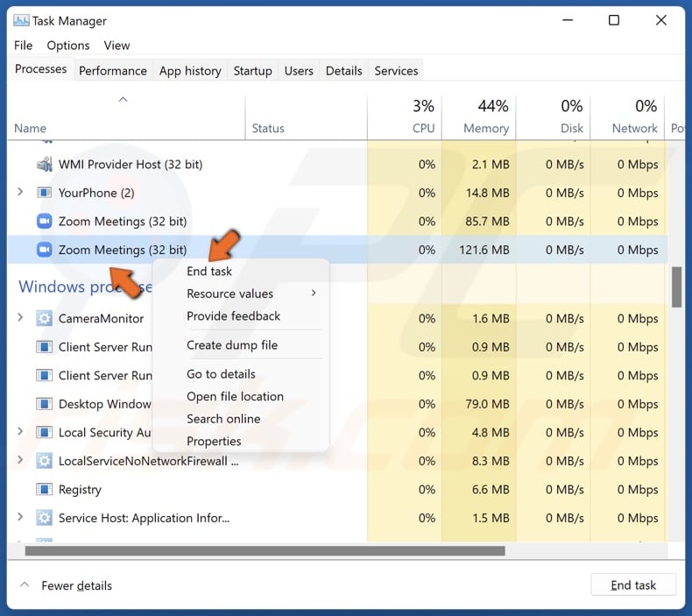Select the Registry process row

tap(337, 489)
